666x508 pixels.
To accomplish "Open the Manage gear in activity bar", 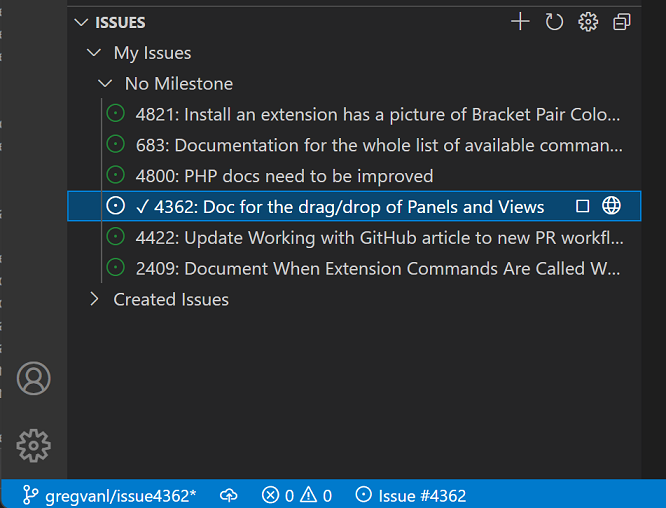I will (33, 445).
